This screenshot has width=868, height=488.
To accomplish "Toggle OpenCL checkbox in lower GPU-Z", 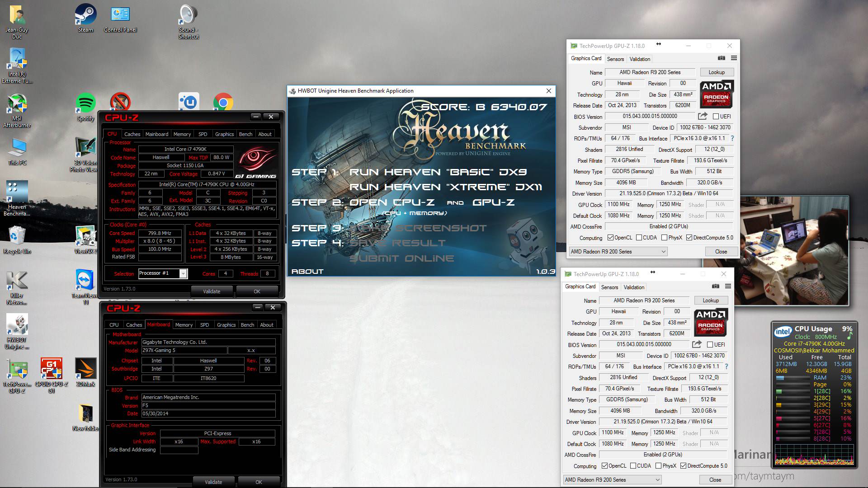I will coord(604,466).
